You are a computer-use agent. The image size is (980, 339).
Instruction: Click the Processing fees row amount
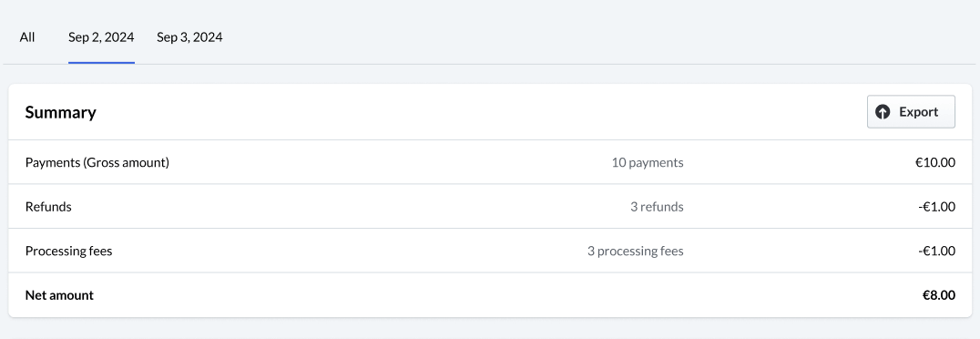[937, 252]
